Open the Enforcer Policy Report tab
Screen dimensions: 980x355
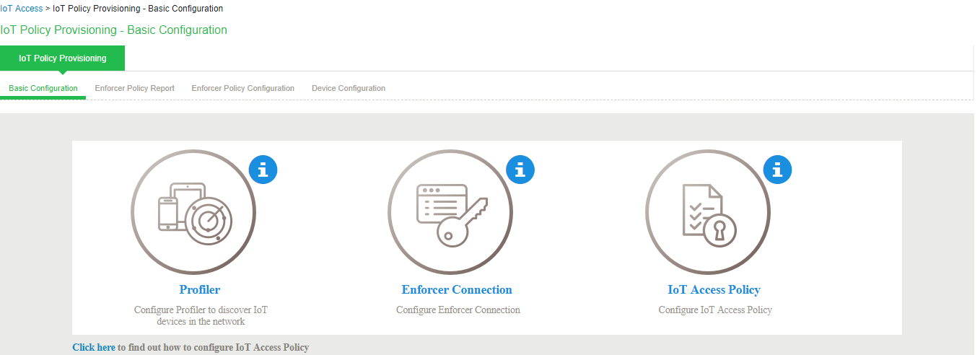[x=135, y=88]
